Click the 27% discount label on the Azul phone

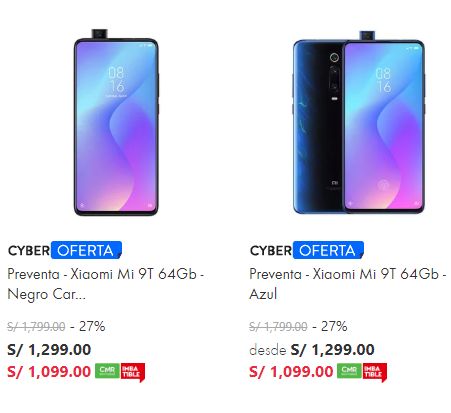tap(334, 326)
